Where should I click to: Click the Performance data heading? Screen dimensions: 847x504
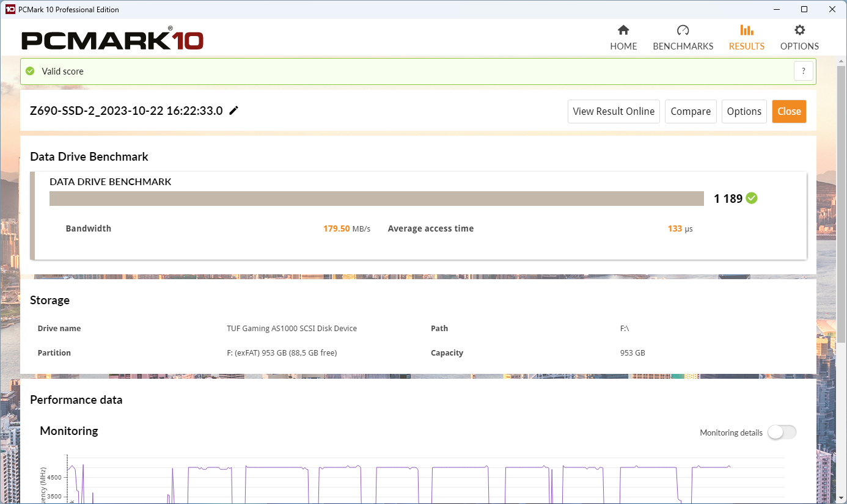tap(76, 400)
